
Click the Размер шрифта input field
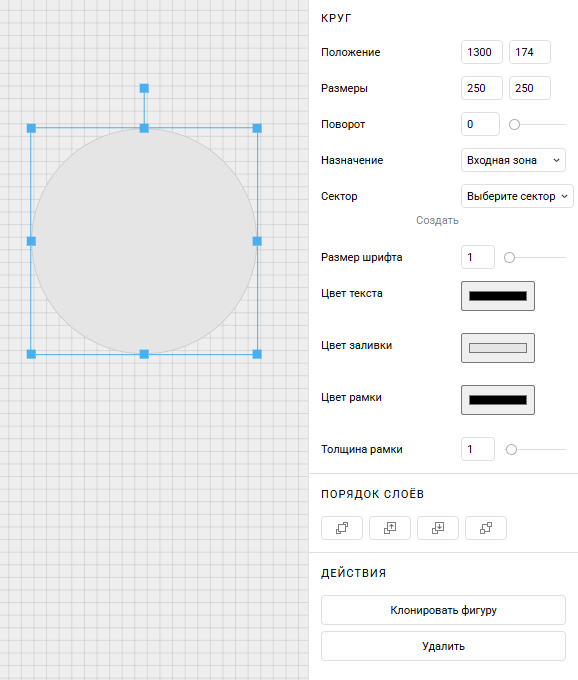coord(478,257)
